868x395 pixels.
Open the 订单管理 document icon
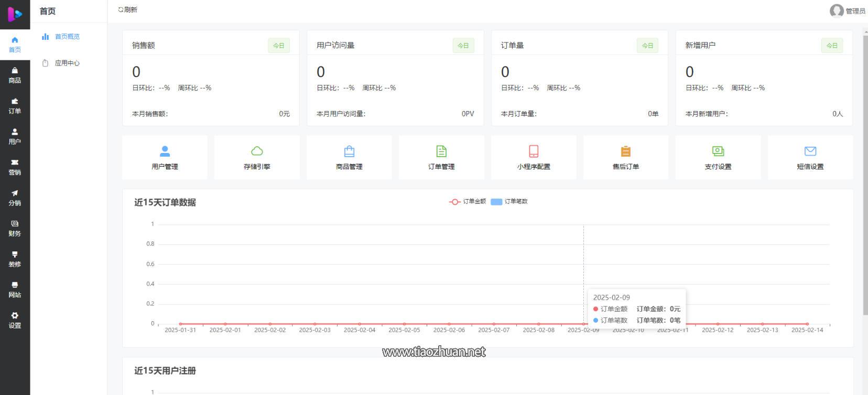[441, 151]
